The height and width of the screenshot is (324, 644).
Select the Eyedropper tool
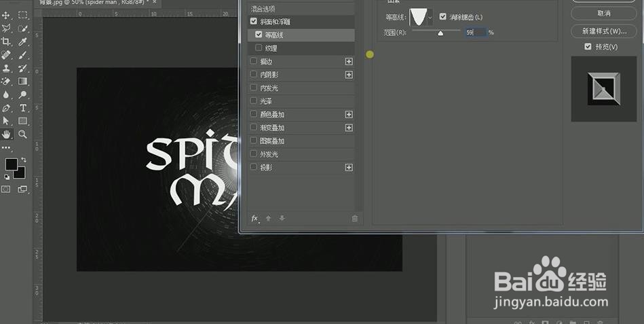click(x=23, y=41)
